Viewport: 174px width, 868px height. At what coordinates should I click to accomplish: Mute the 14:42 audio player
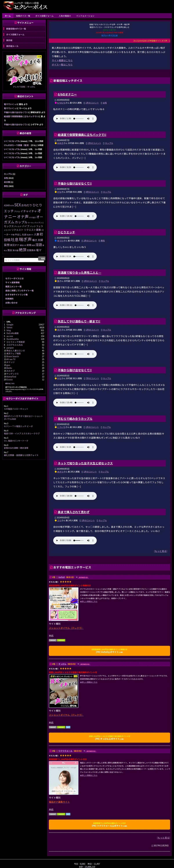tap(88, 216)
